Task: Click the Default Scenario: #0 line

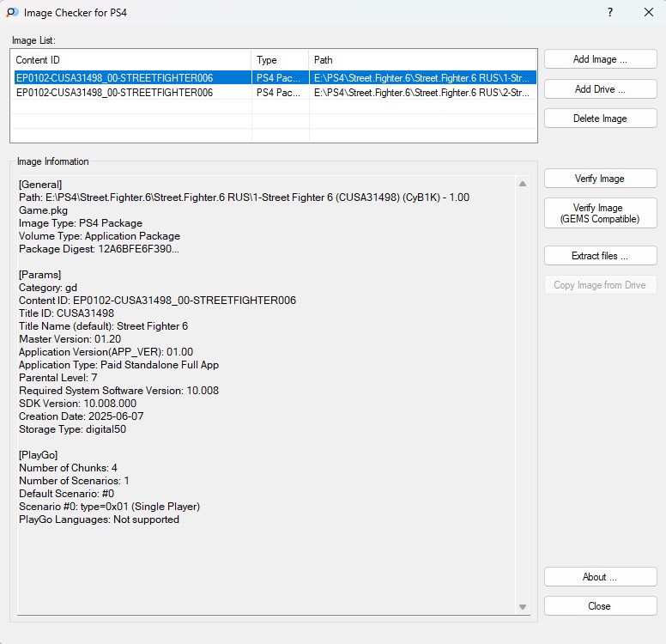Action: [67, 494]
